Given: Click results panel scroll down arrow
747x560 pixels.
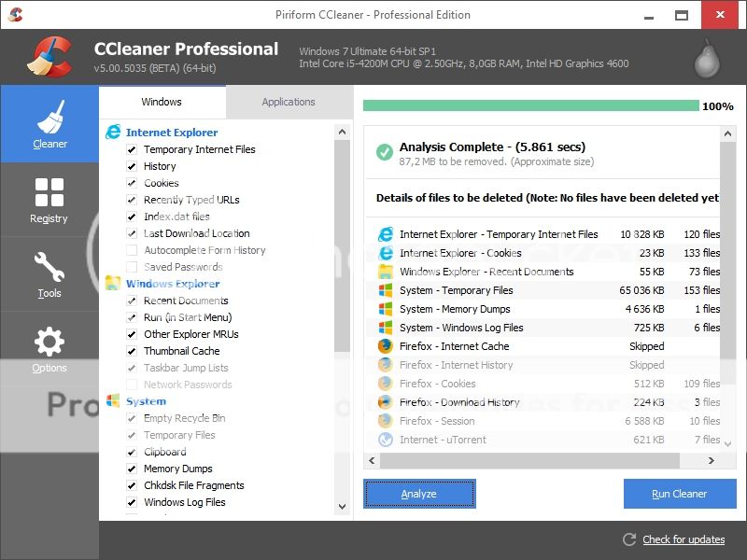Looking at the screenshot, I should (x=727, y=444).
